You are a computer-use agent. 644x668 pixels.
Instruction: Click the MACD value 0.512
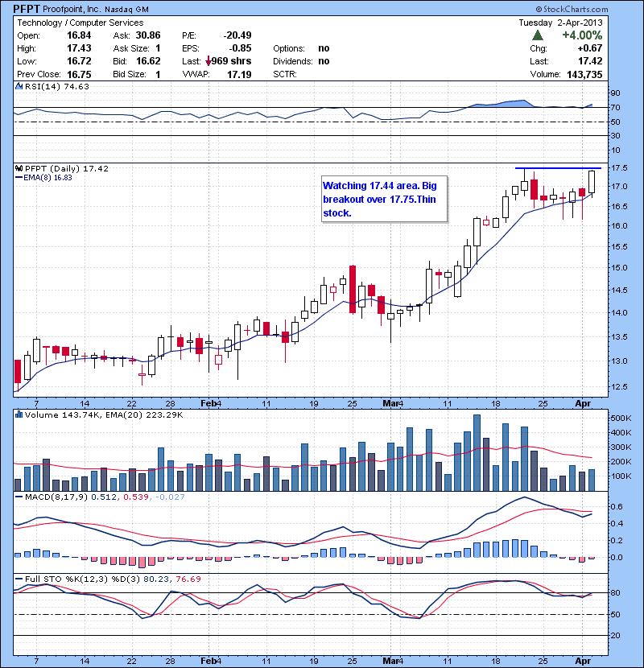pos(104,497)
